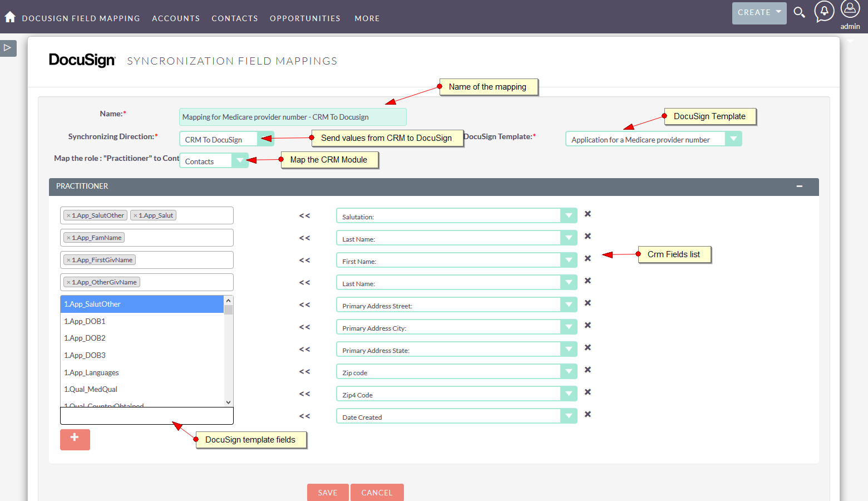The height and width of the screenshot is (501, 868).
Task: Focus the mapping Name input field
Action: [x=293, y=117]
